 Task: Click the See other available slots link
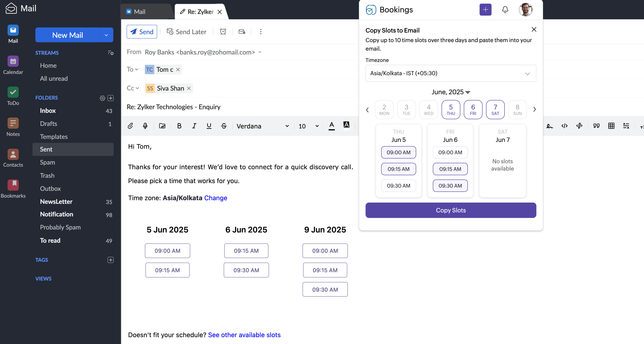point(244,335)
